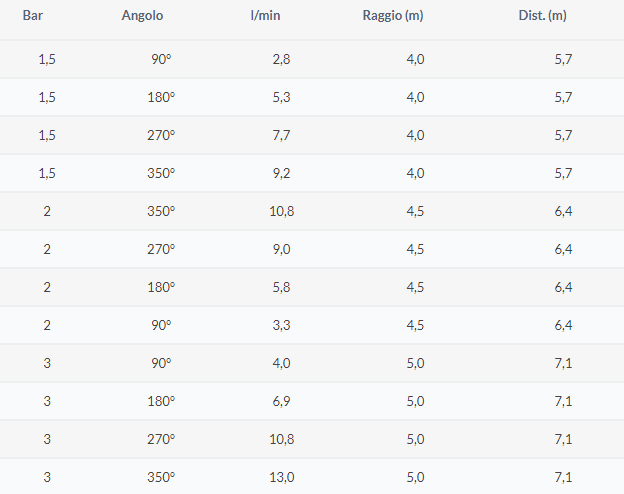This screenshot has height=494, width=624.
Task: Click the 13,0 l/min value
Action: (279, 478)
